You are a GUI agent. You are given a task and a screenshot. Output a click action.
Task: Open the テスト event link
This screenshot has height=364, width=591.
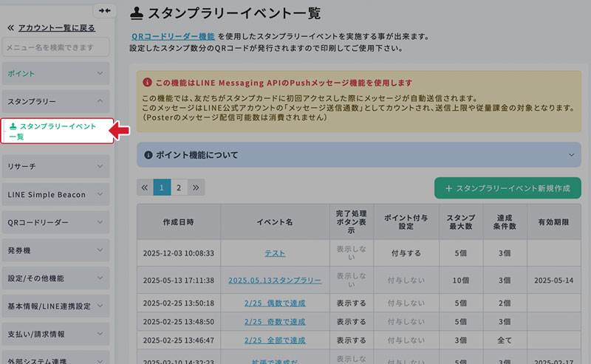pos(275,253)
